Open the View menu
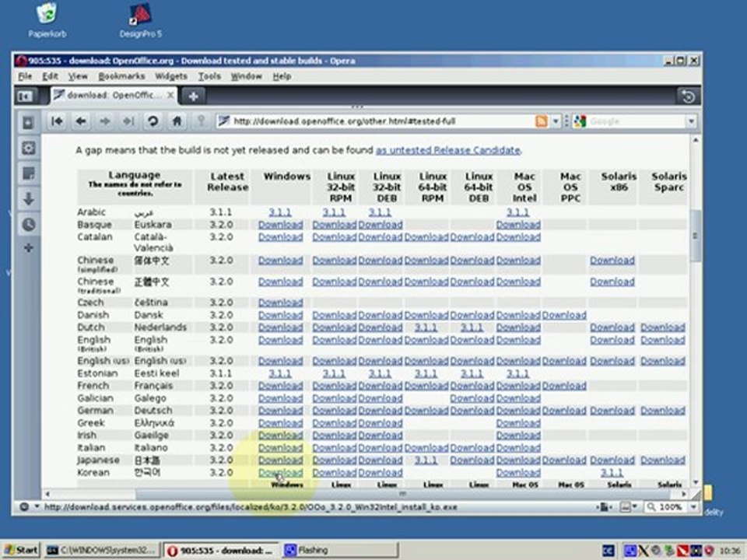 pos(78,76)
